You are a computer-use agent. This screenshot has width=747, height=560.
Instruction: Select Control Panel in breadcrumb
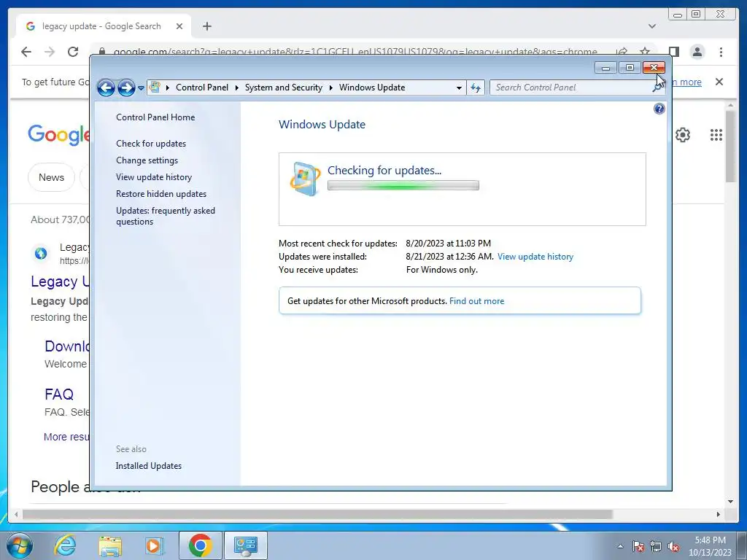tap(202, 87)
